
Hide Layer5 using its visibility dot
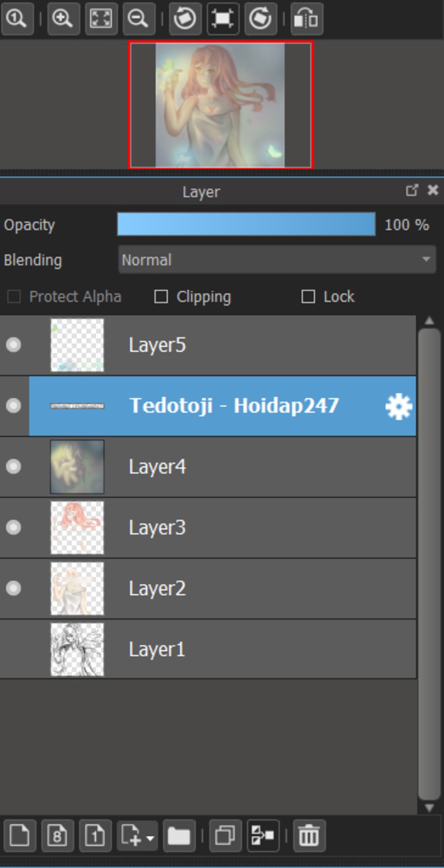(x=13, y=345)
